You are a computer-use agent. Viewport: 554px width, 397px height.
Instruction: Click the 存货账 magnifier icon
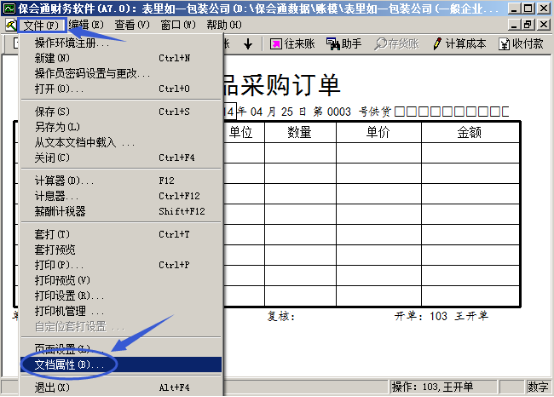381,44
